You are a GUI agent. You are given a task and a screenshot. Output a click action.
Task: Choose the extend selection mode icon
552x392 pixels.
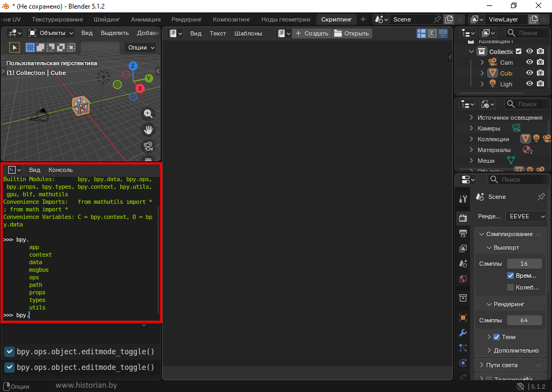(x=40, y=47)
